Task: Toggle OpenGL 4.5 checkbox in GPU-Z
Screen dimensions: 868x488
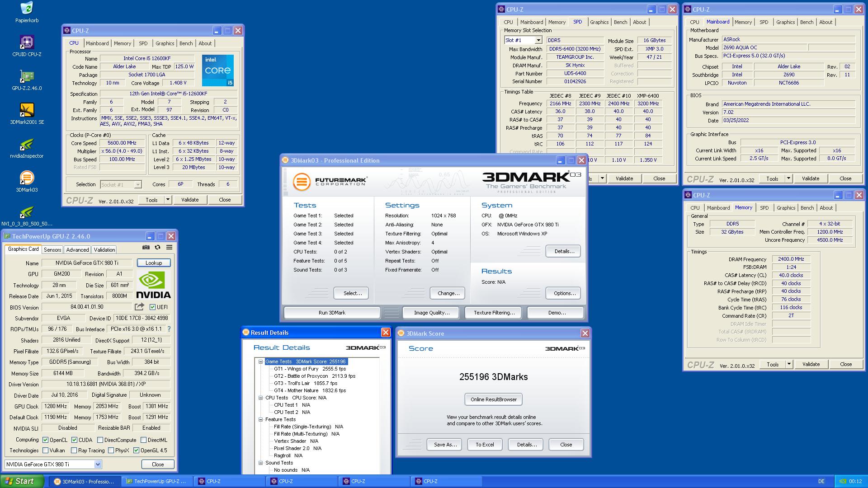Action: (136, 450)
